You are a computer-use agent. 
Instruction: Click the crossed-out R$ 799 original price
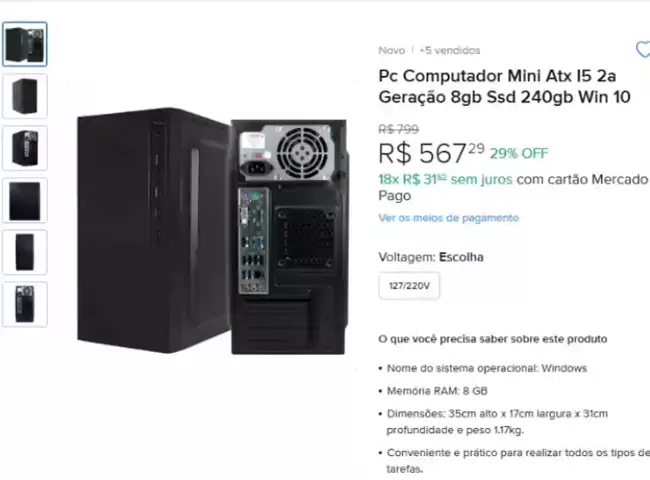399,129
